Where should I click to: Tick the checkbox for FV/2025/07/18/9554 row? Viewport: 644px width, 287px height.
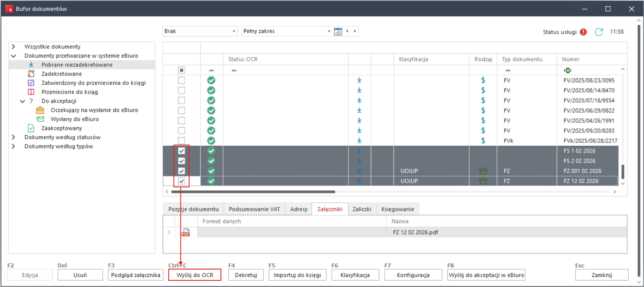coord(182,101)
